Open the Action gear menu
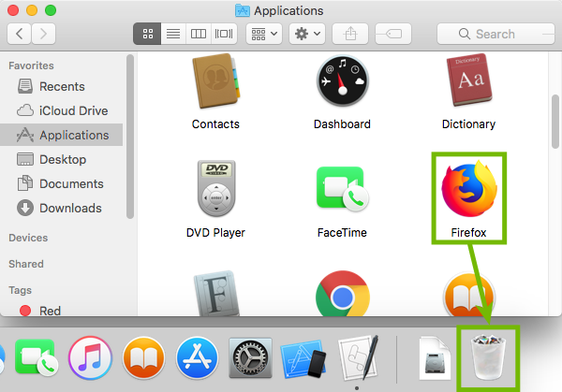Screen dimensions: 562x392 point(307,34)
